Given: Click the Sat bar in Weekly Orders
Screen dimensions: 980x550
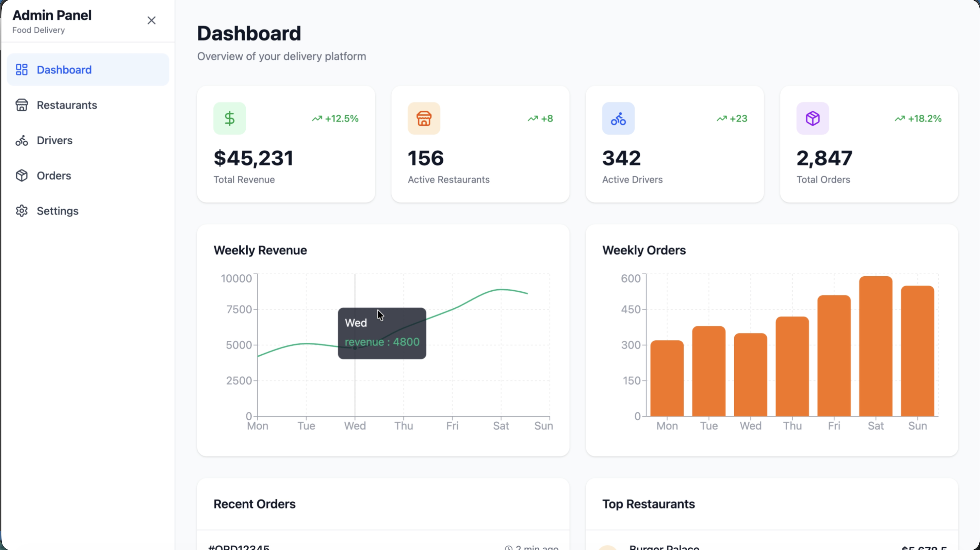Looking at the screenshot, I should [876, 346].
